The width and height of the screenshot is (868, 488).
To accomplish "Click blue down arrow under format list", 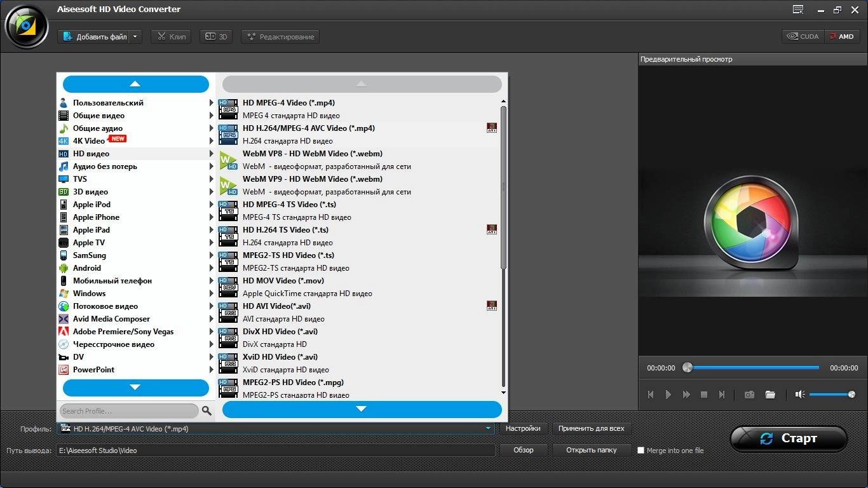I will (362, 409).
